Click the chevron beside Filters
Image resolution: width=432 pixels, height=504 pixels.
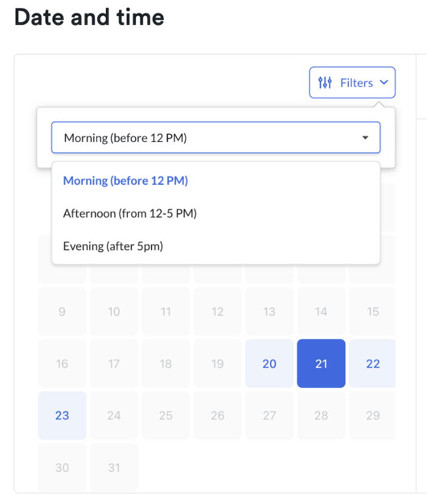(x=384, y=82)
